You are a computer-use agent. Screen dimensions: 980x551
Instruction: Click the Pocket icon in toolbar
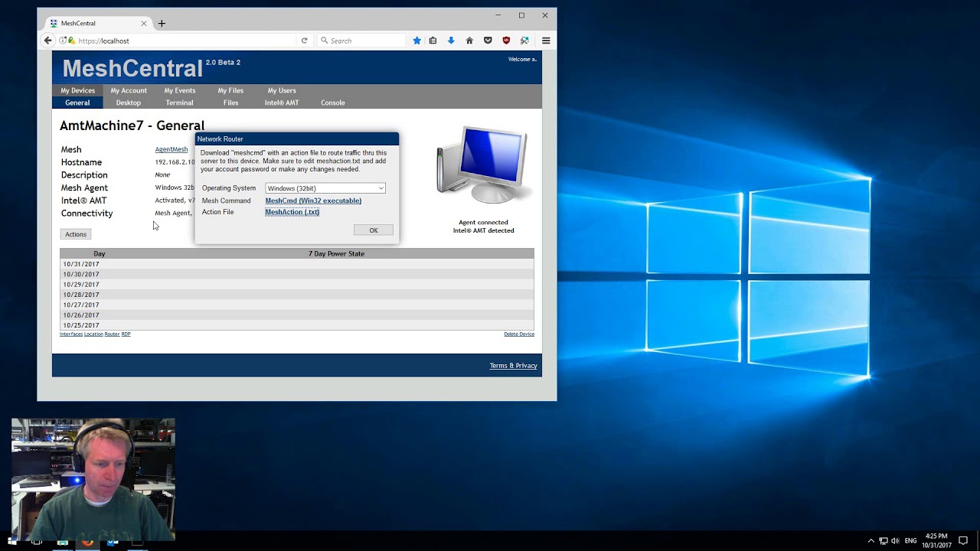(x=488, y=41)
